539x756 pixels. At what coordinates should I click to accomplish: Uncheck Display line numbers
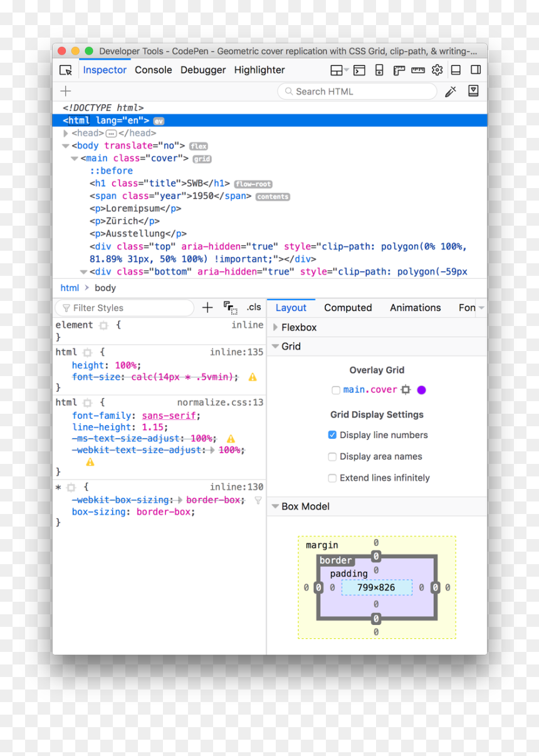332,435
